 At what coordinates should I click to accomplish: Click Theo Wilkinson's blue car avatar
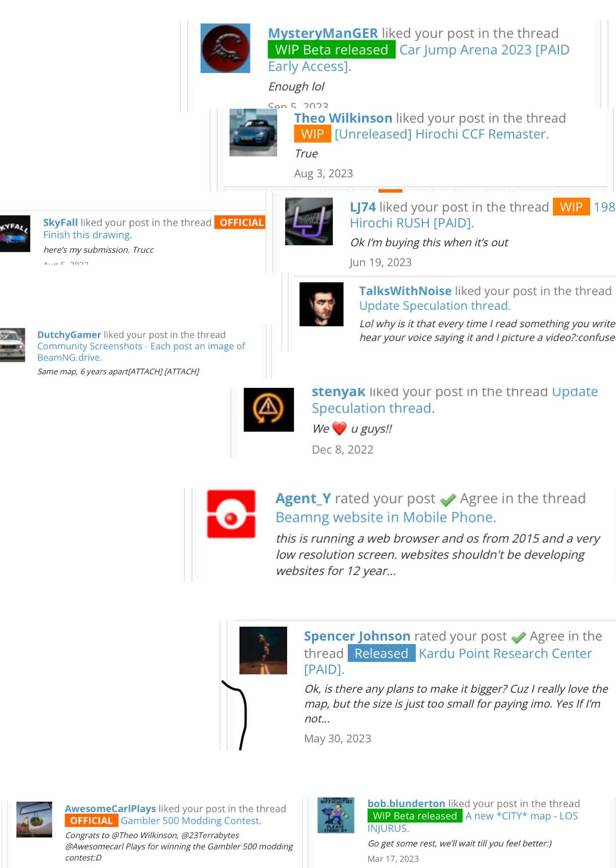(253, 133)
